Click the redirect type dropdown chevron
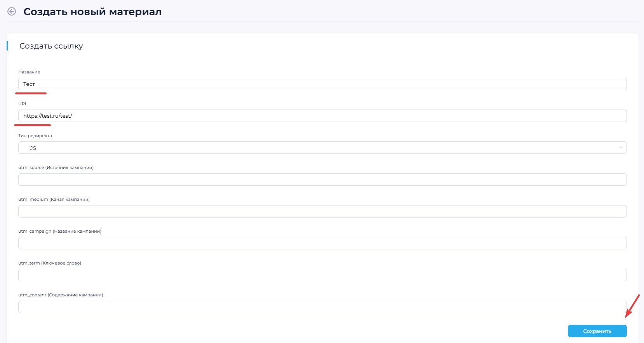644x343 pixels. 621,148
